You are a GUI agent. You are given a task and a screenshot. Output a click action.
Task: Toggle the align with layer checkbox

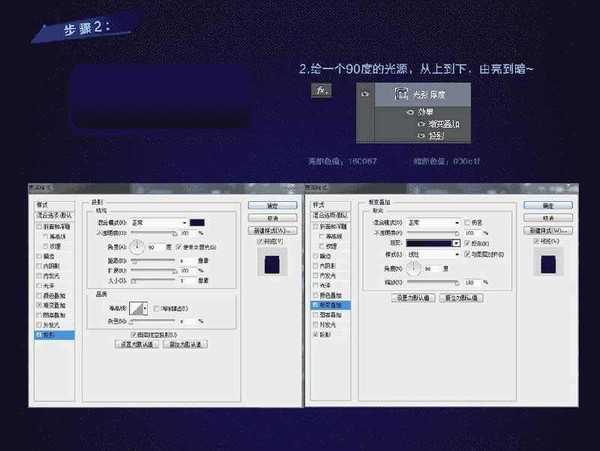pyautogui.click(x=464, y=254)
